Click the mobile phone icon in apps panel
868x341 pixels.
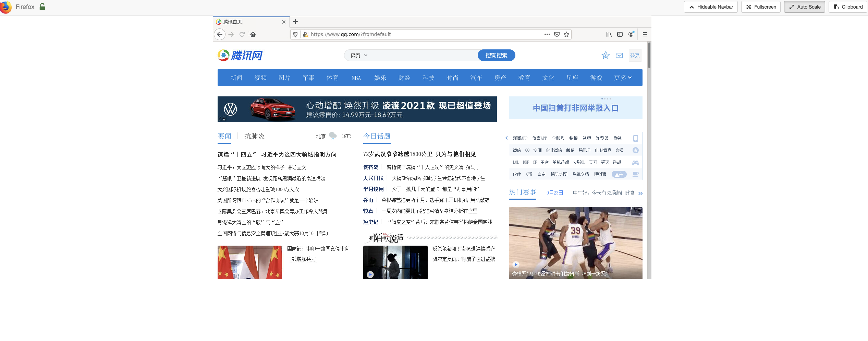point(636,138)
